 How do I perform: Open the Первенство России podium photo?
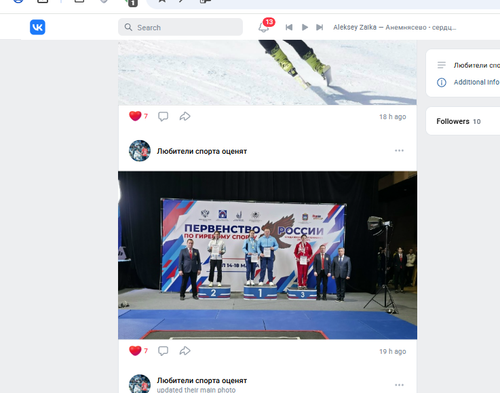coord(267,255)
